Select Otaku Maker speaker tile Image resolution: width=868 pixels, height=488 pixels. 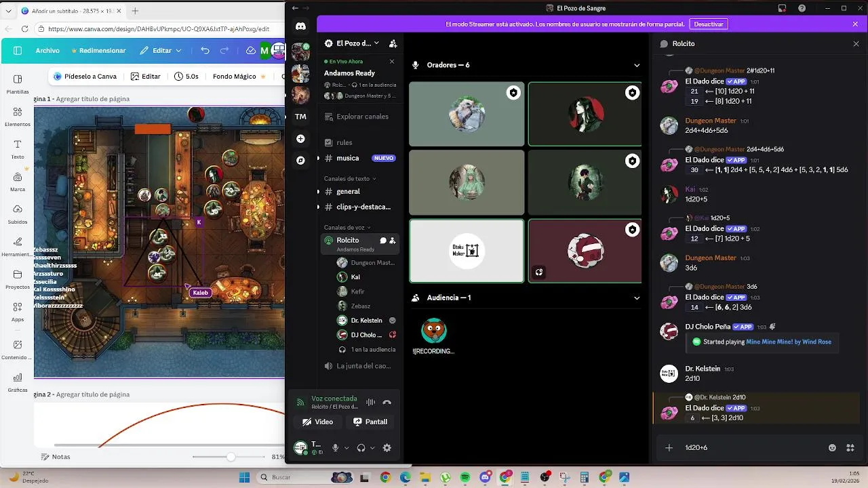click(x=467, y=250)
